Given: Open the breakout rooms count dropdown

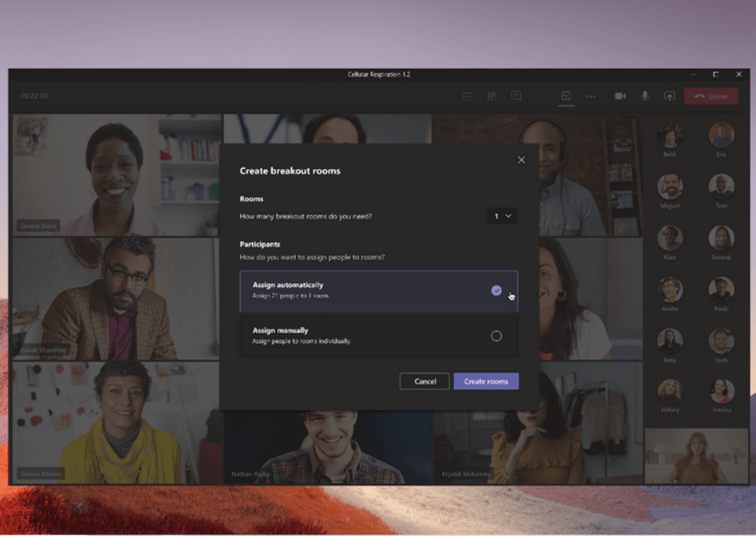Looking at the screenshot, I should [x=502, y=216].
